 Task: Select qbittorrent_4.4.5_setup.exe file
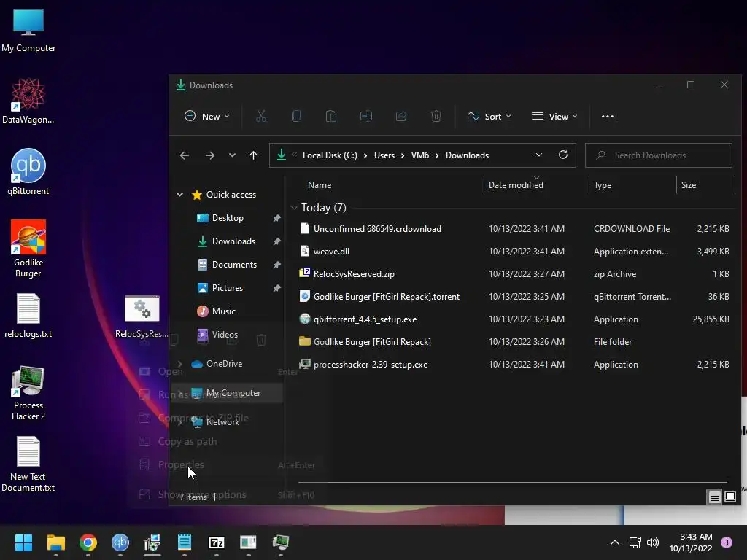point(514,319)
